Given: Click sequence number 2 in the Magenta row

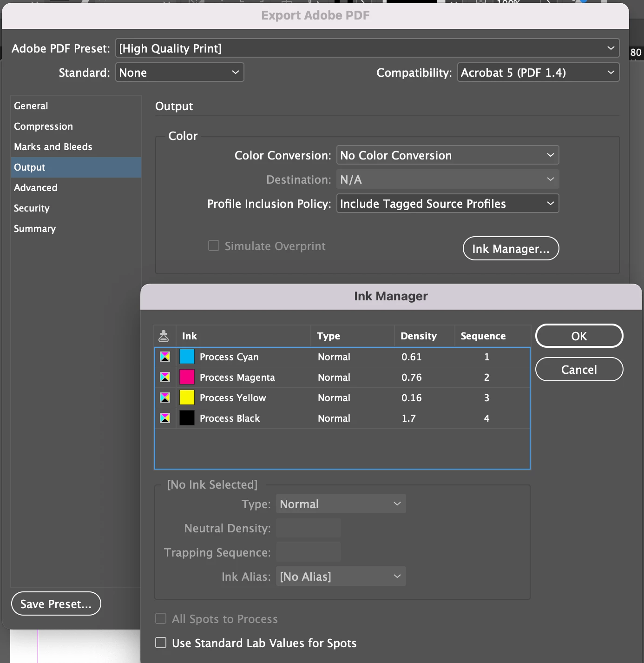Looking at the screenshot, I should (486, 377).
